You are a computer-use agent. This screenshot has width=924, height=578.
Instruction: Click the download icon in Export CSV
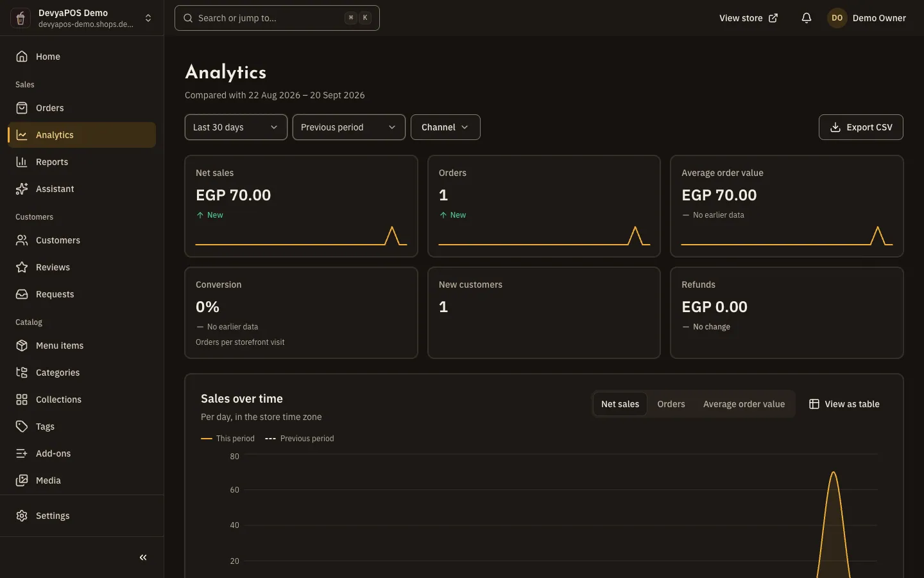(x=835, y=127)
